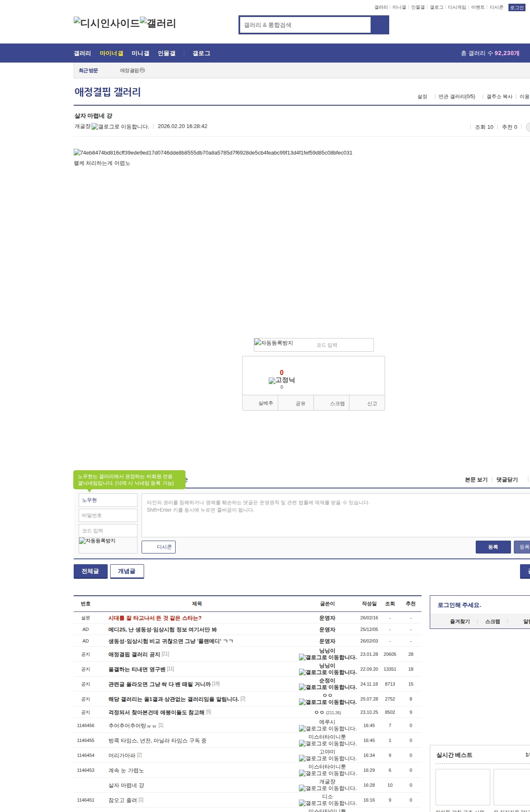
Task: Select 갤로그 in the blue navigation bar
Action: 201,53
